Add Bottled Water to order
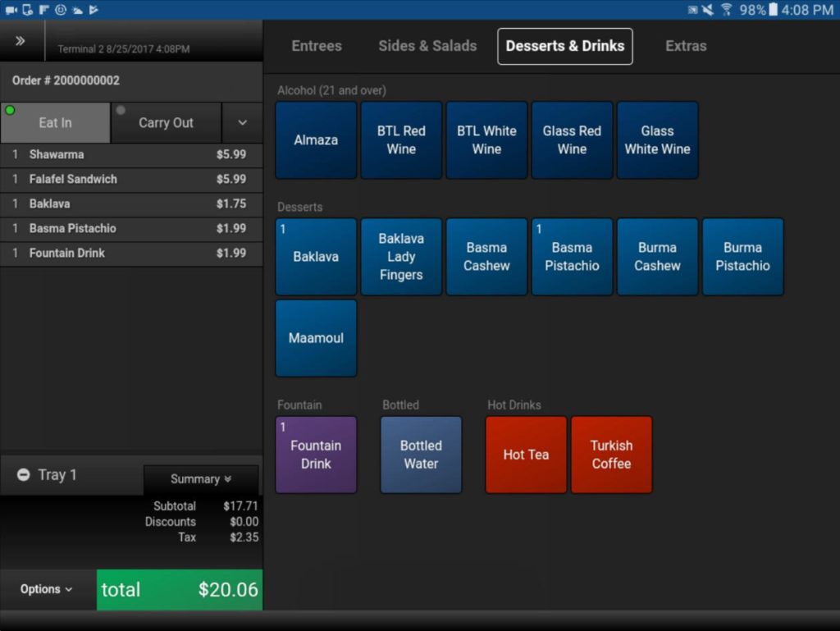The width and height of the screenshot is (840, 631). [421, 455]
